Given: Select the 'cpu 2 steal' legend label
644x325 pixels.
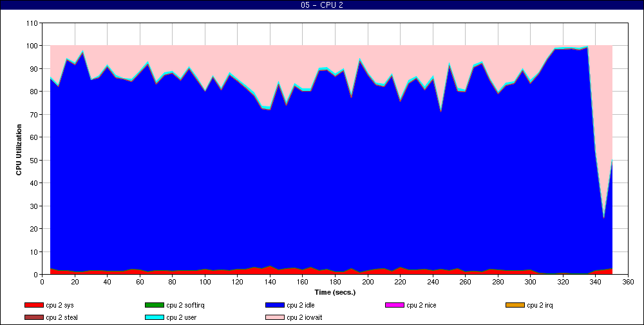Looking at the screenshot, I should pyautogui.click(x=62, y=318).
